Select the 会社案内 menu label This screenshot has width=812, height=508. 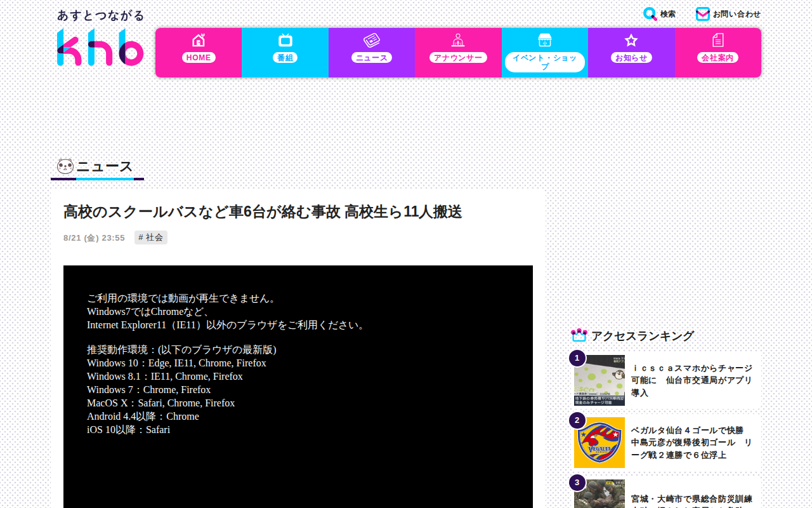(718, 58)
